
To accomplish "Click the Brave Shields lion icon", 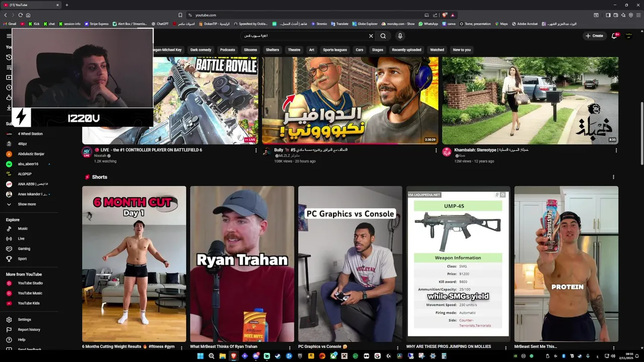I will click(x=445, y=15).
